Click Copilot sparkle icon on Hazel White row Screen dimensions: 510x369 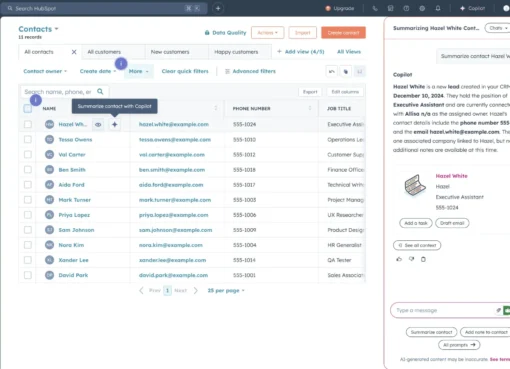click(x=114, y=124)
